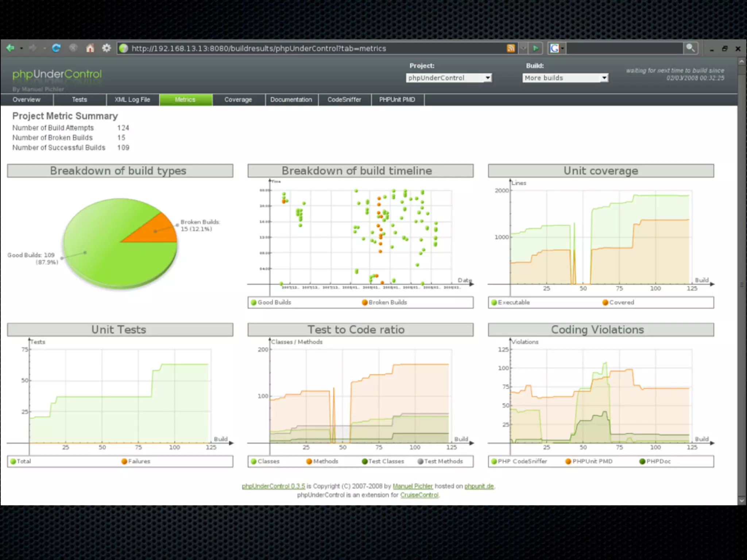Open the Google search engine selector dropdown

click(557, 48)
